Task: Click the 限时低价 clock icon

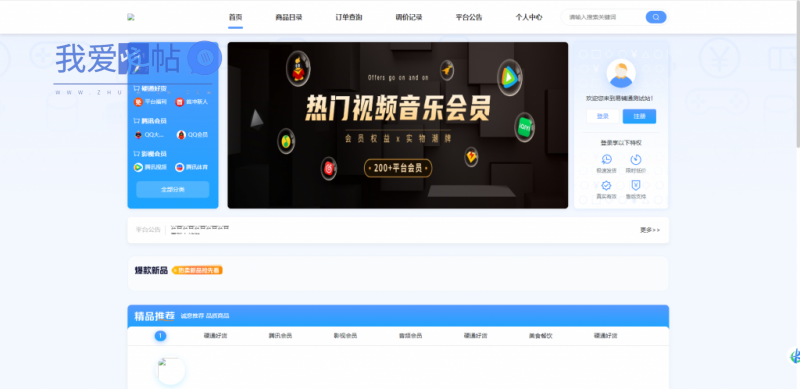Action: tap(636, 159)
